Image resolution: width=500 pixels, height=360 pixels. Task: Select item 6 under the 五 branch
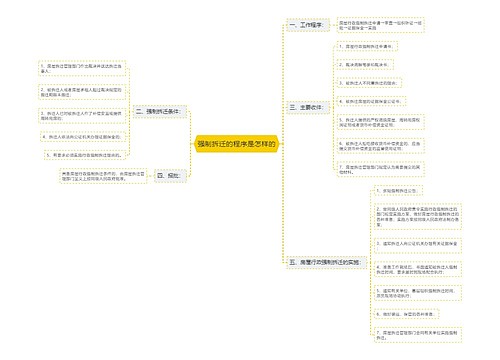coord(406,314)
